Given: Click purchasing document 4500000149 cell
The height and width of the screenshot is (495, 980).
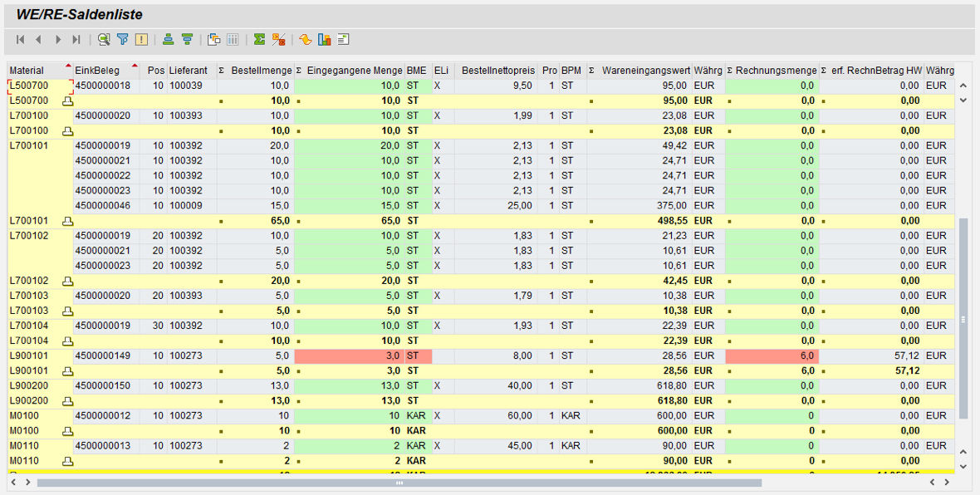Looking at the screenshot, I should pyautogui.click(x=103, y=355).
